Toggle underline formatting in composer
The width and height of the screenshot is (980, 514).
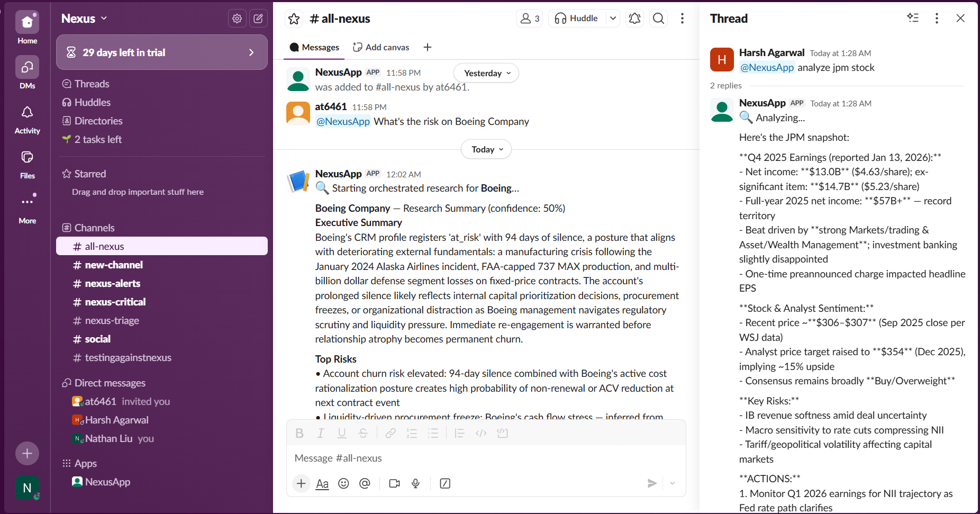coord(342,433)
